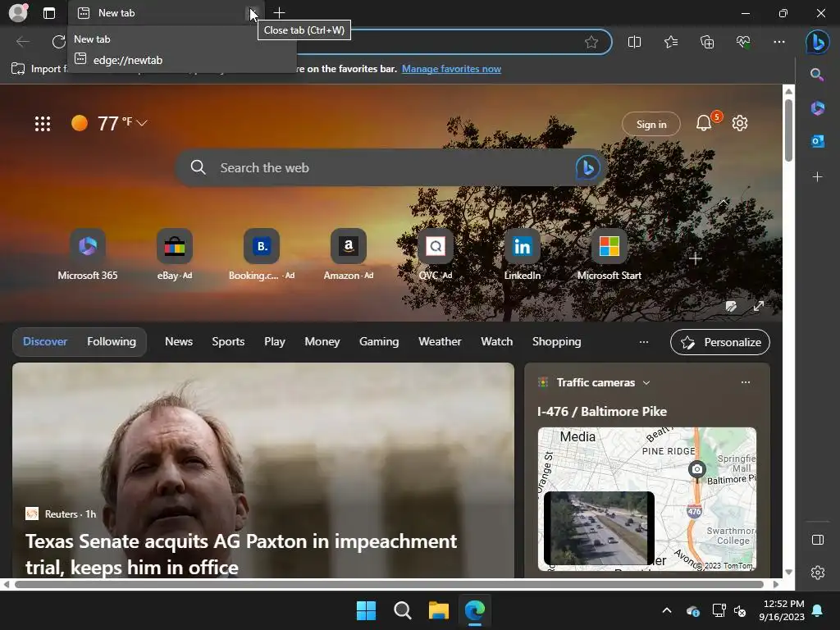Open the Weather tab

[440, 342]
